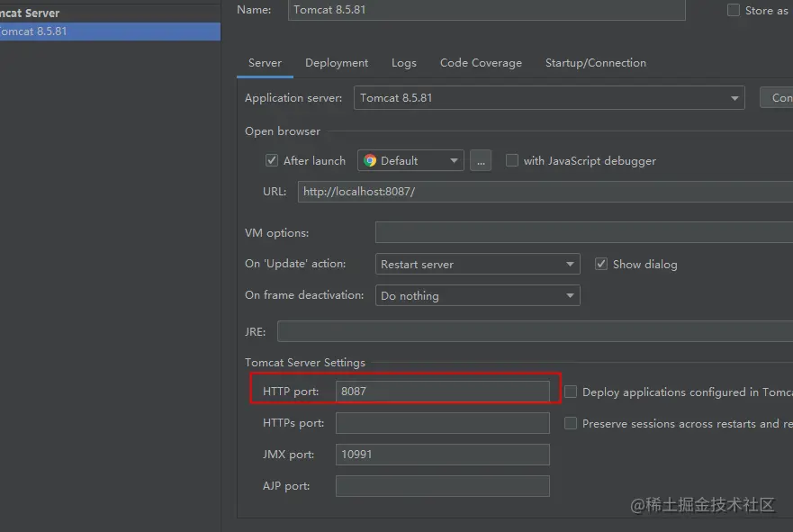793x532 pixels.
Task: Enable Deploy applications configured in Tomcat
Action: pyautogui.click(x=571, y=392)
